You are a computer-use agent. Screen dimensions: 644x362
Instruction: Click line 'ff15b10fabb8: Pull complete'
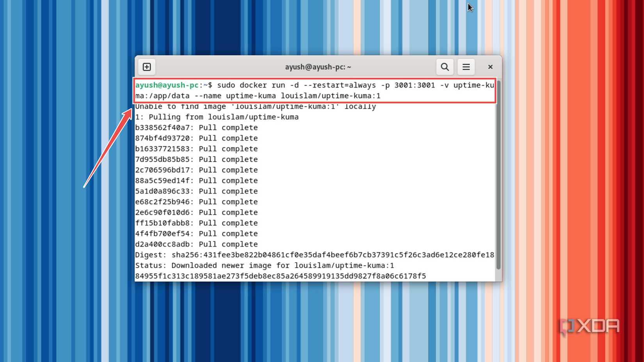pyautogui.click(x=196, y=223)
